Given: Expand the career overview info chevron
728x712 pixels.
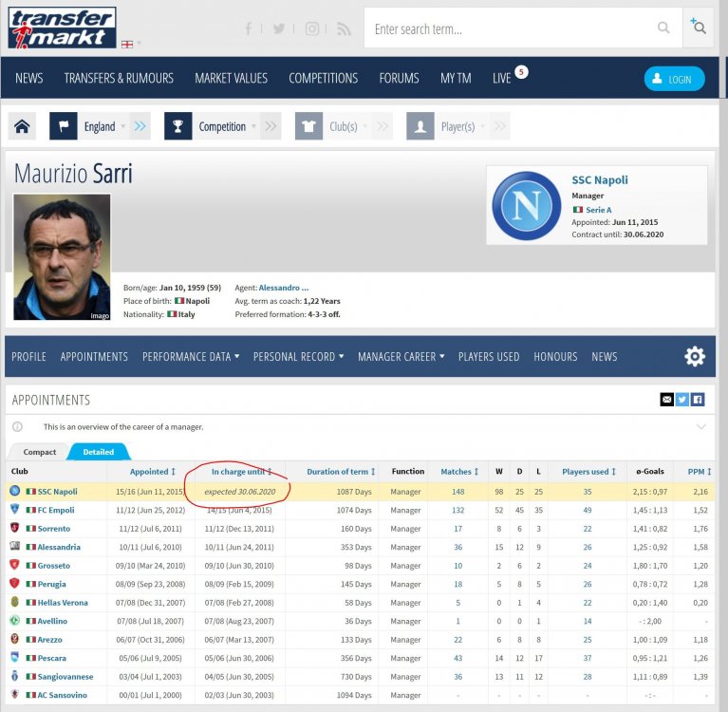Looking at the screenshot, I should 701,427.
